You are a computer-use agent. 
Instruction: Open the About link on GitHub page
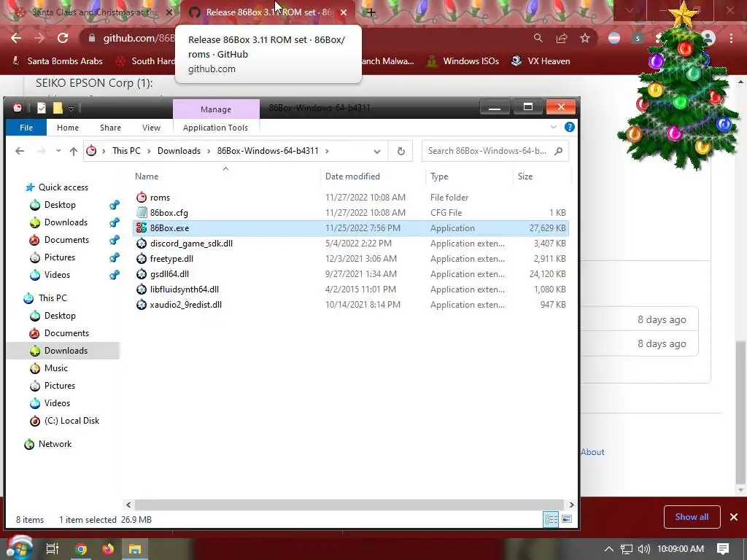pos(592,452)
